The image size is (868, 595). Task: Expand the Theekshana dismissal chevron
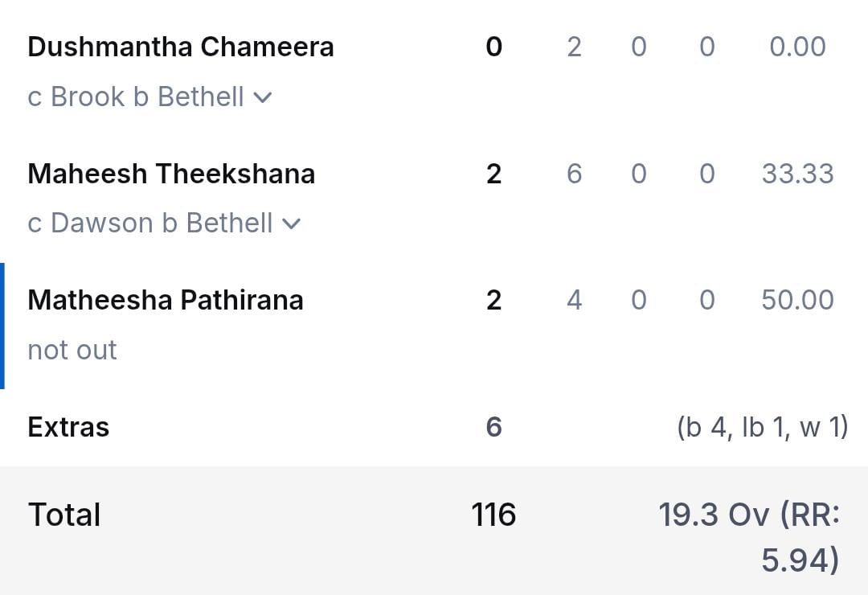click(x=292, y=224)
